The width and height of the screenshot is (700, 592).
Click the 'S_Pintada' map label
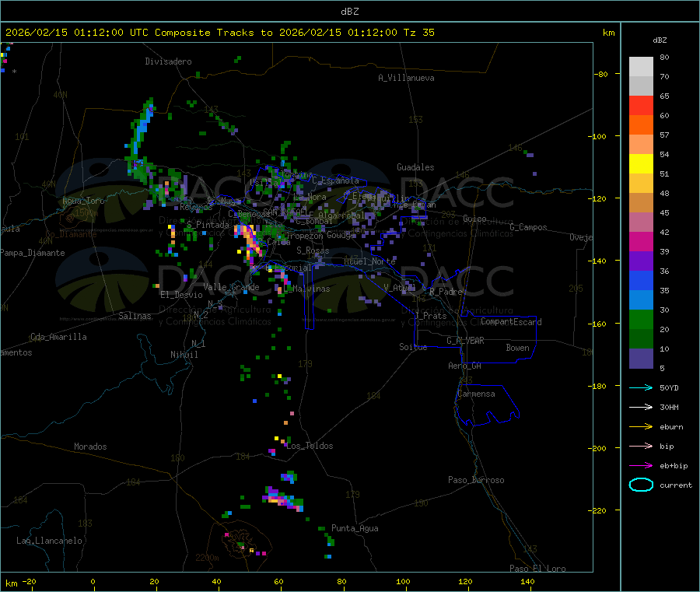click(x=208, y=225)
